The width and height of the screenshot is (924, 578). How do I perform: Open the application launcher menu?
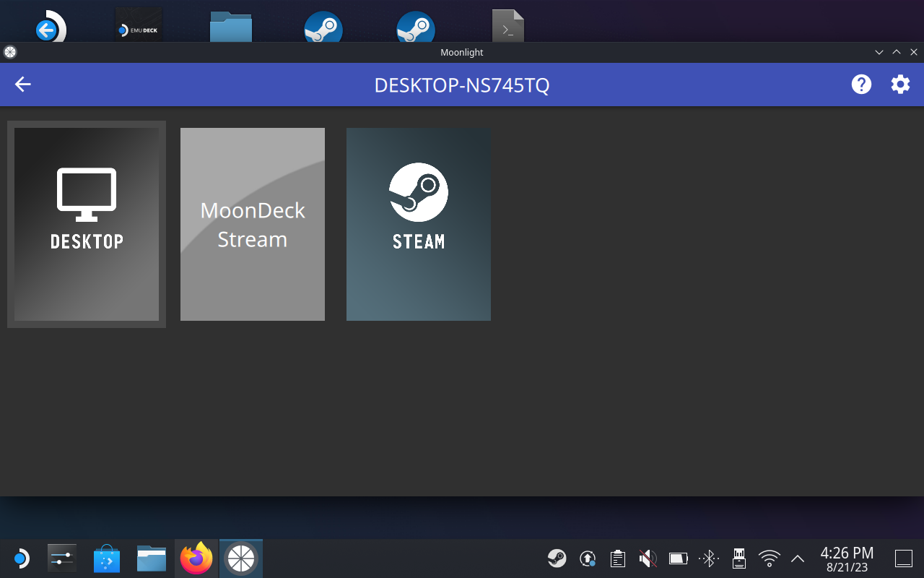point(20,558)
